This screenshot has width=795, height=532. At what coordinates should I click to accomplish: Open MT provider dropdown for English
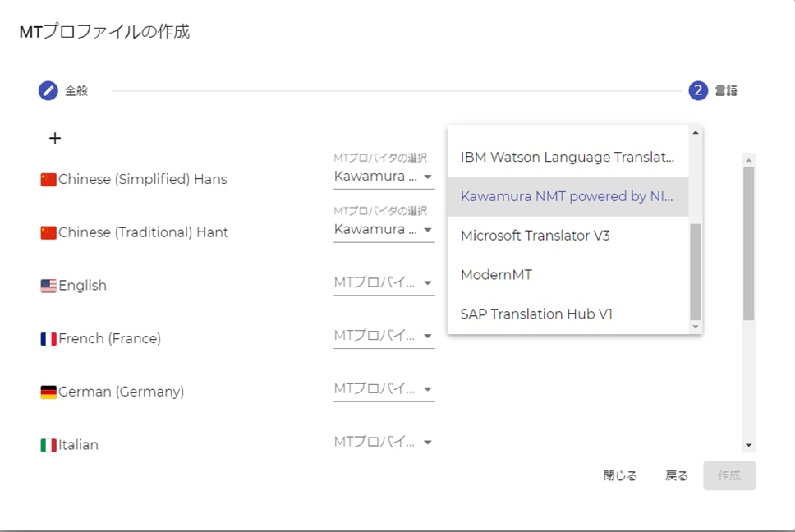tap(384, 283)
